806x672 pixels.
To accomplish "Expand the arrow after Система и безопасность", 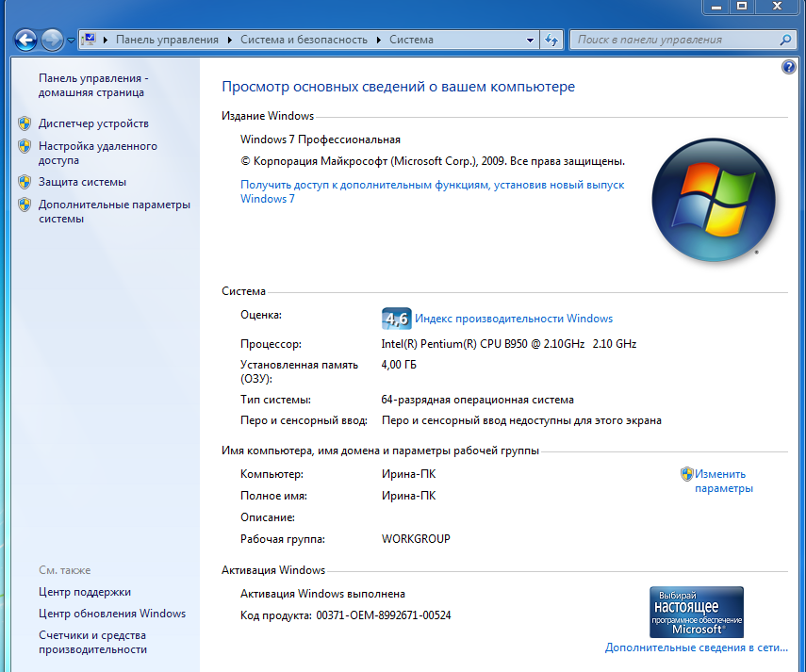I will 378,40.
